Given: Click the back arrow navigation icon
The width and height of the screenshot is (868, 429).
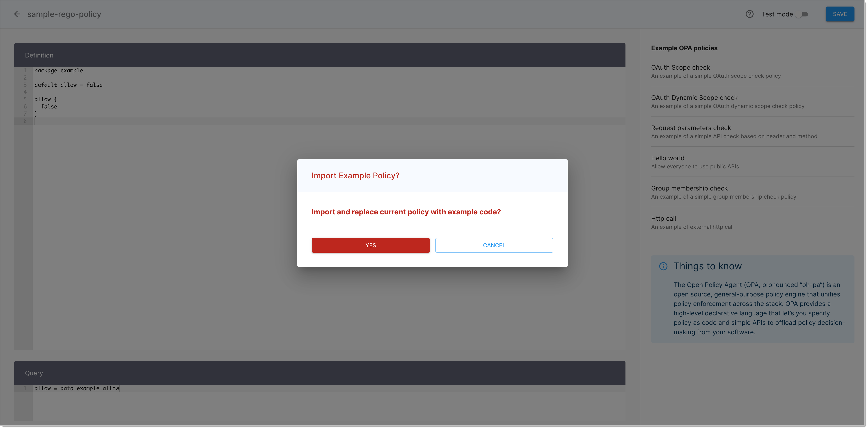Looking at the screenshot, I should 17,14.
